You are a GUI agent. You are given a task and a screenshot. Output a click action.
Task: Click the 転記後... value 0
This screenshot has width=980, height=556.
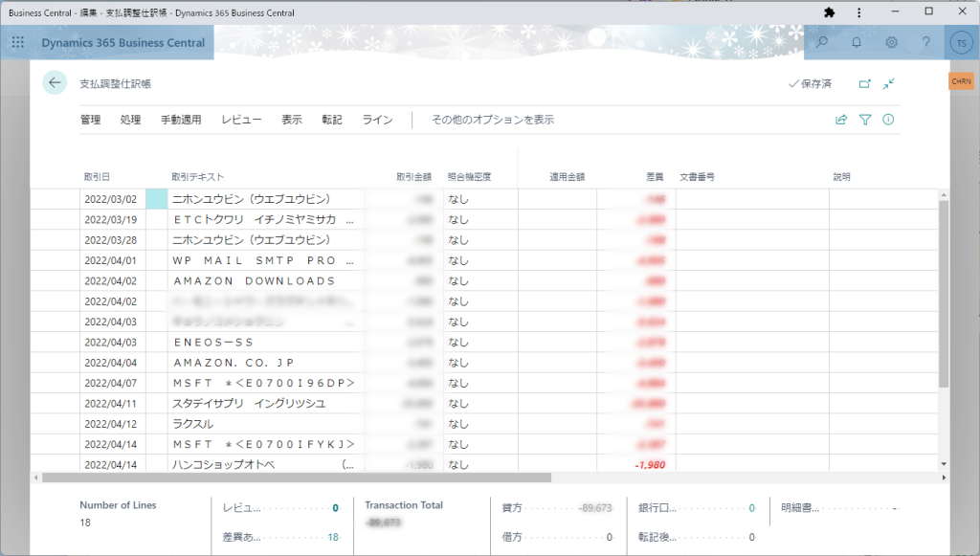pyautogui.click(x=752, y=537)
